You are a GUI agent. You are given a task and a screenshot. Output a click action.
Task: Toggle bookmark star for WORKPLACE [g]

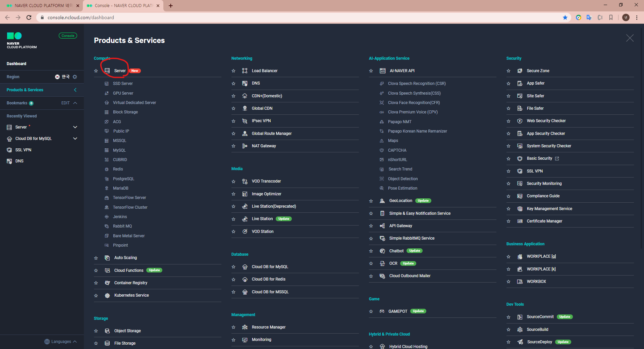[x=508, y=256]
